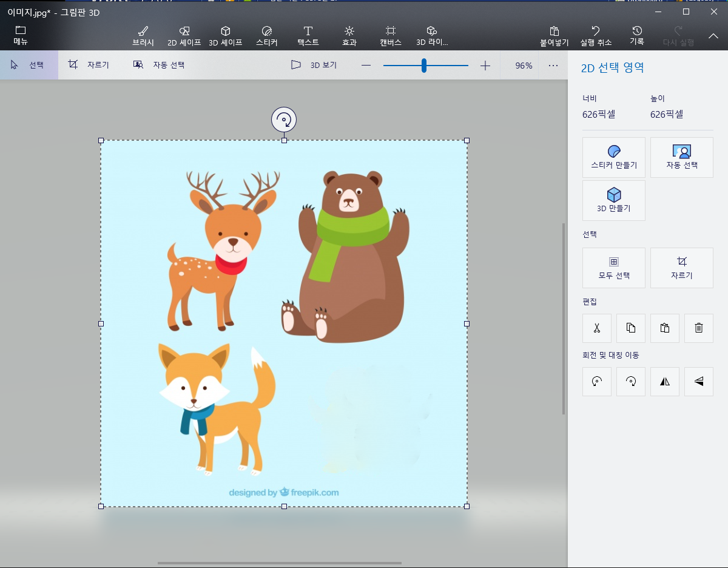The image size is (728, 568).
Task: Zoom in with the plus button
Action: coord(485,66)
